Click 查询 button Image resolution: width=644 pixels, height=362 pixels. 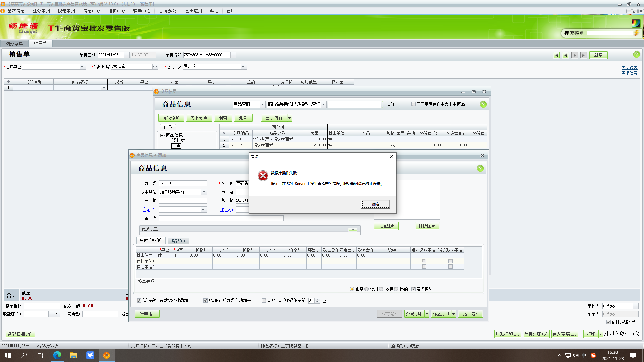(x=391, y=104)
